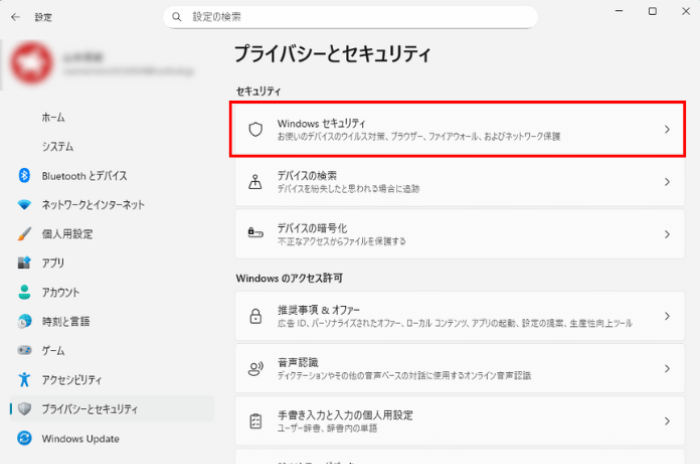Screen dimensions: 700x464
Task: Click the Windows Update sync icon
Action: (24, 438)
